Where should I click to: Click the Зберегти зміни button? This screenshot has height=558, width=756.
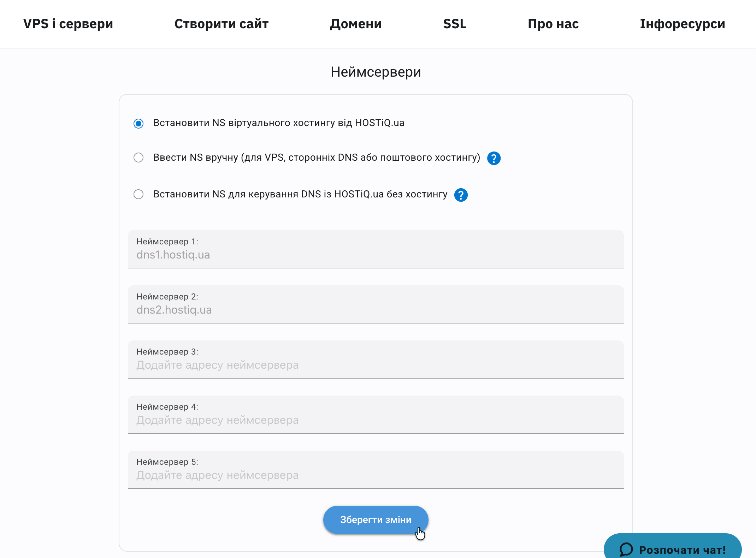point(375,520)
